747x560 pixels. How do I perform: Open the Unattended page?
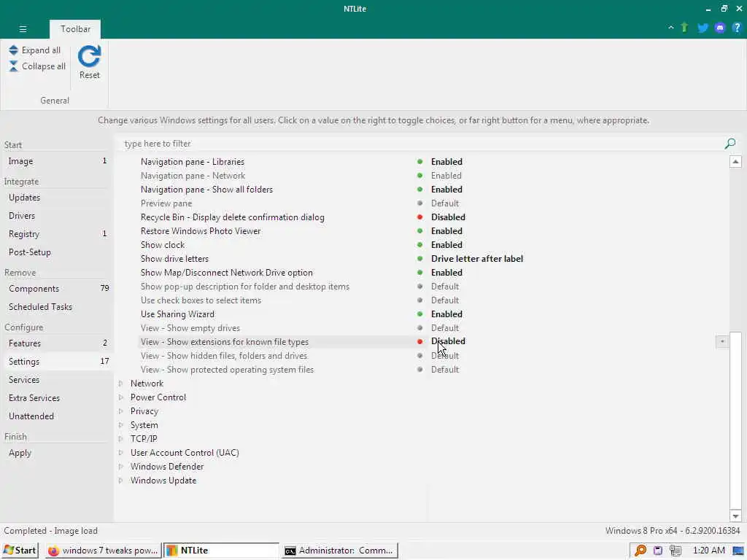click(56, 416)
